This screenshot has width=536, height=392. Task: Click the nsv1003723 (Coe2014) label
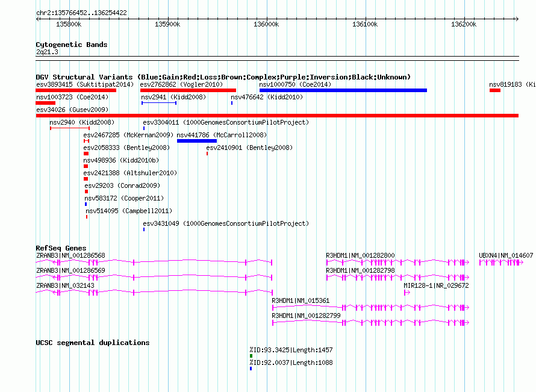coord(72,97)
